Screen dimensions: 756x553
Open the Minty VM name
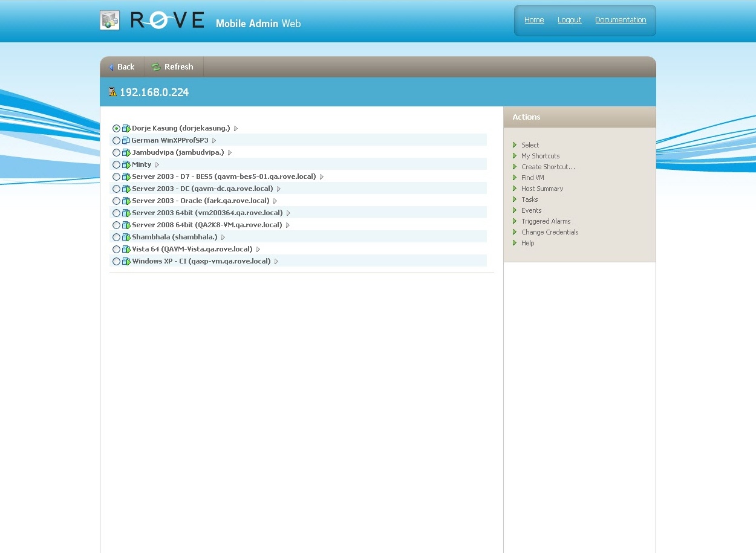coord(142,164)
